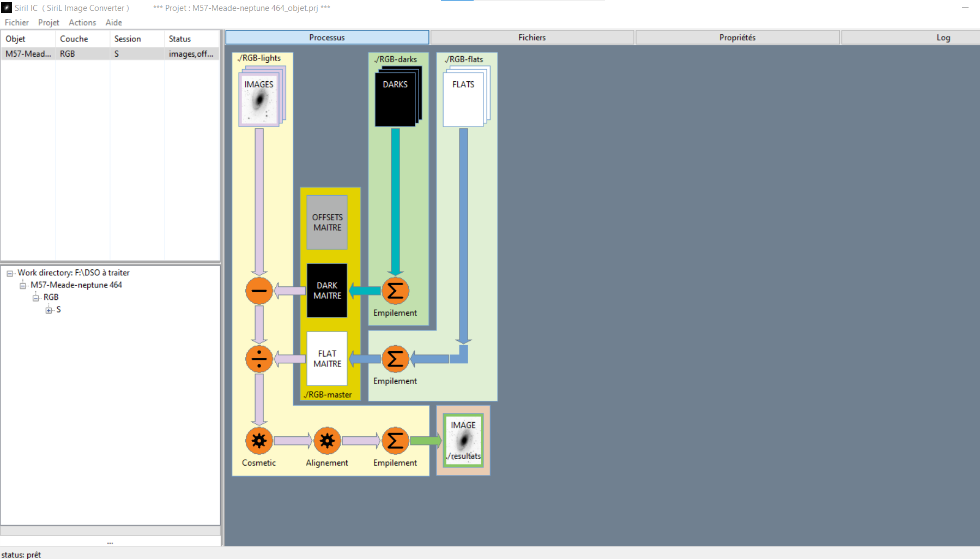Select M57-Meade-neptune 464 in the tree
The width and height of the screenshot is (980, 559).
tap(76, 285)
